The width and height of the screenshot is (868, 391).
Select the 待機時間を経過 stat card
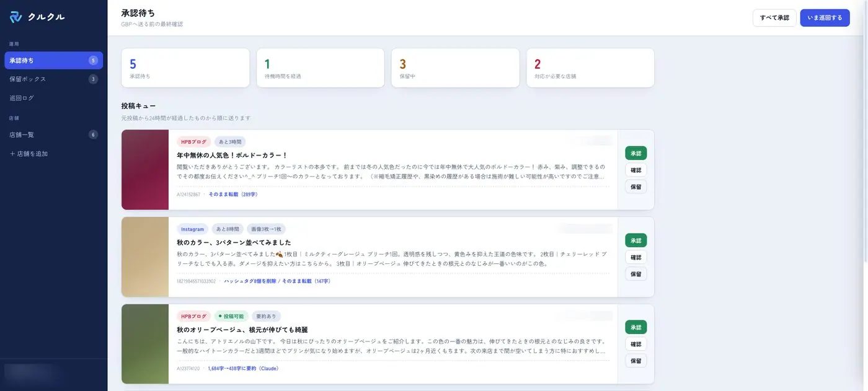coord(321,68)
